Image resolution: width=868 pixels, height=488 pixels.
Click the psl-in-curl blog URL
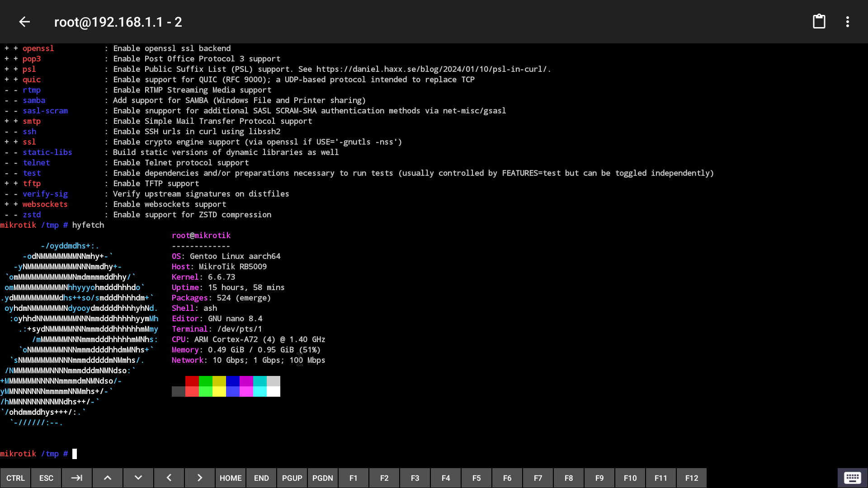pos(431,69)
